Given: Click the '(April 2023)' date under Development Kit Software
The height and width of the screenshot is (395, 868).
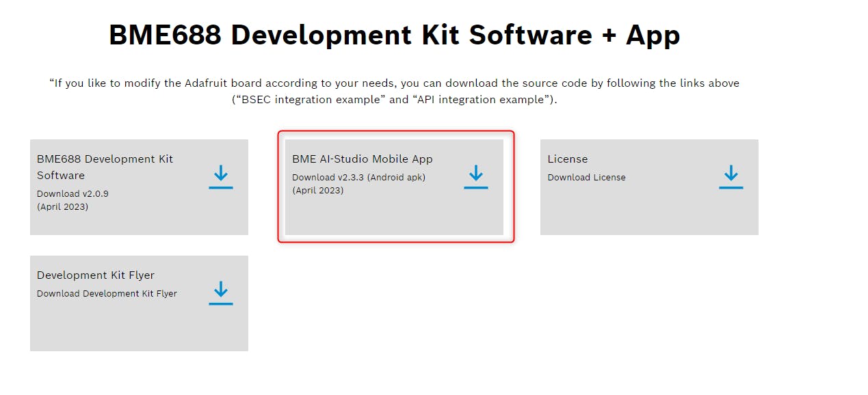Looking at the screenshot, I should pyautogui.click(x=62, y=206).
